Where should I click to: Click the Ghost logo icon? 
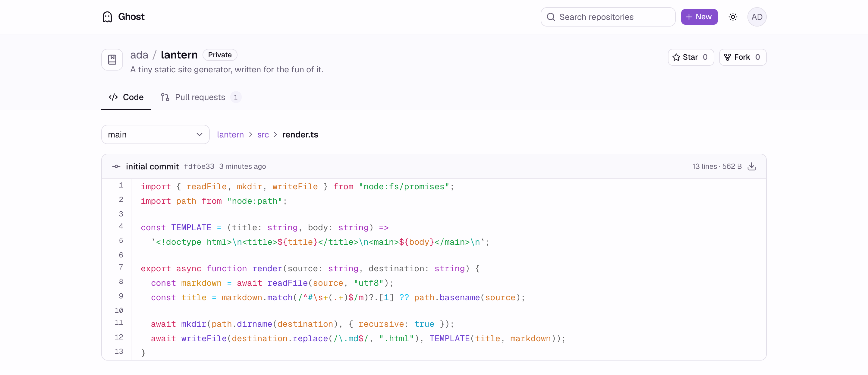107,17
